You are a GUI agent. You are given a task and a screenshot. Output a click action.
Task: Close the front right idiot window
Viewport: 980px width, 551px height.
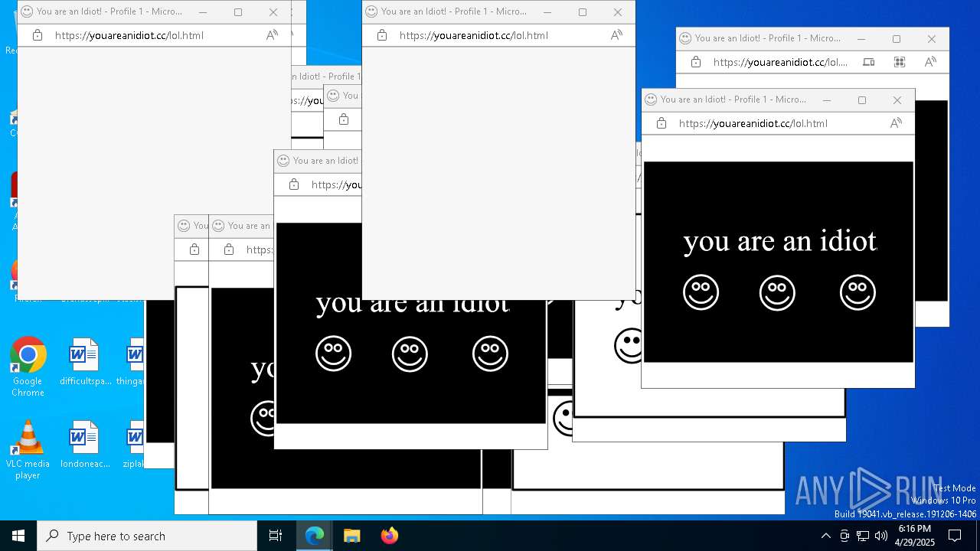click(x=897, y=99)
